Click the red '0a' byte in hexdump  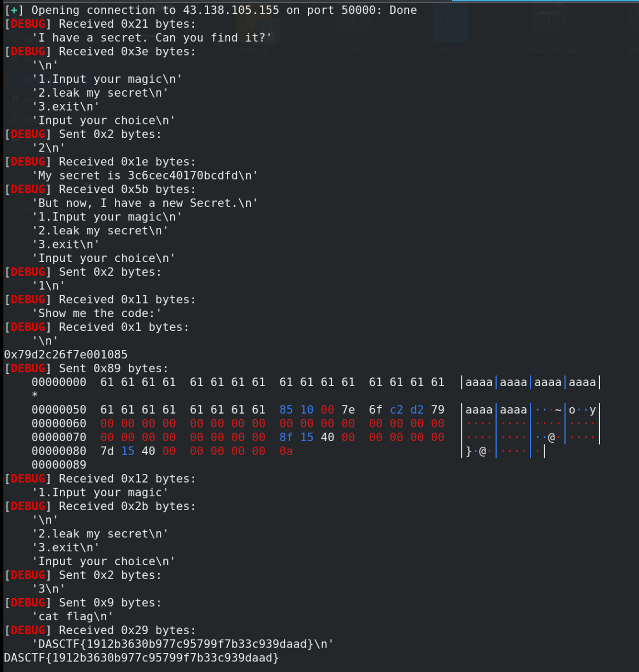[286, 451]
